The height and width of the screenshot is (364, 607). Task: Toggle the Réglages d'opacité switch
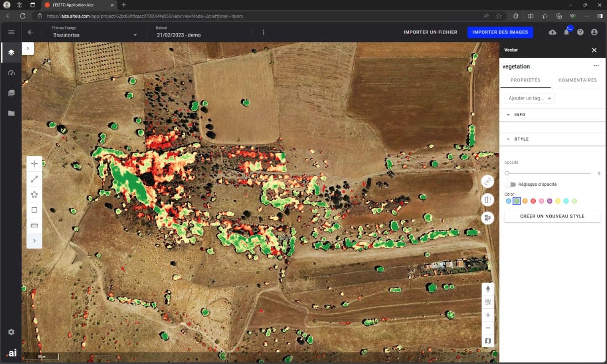pos(510,184)
